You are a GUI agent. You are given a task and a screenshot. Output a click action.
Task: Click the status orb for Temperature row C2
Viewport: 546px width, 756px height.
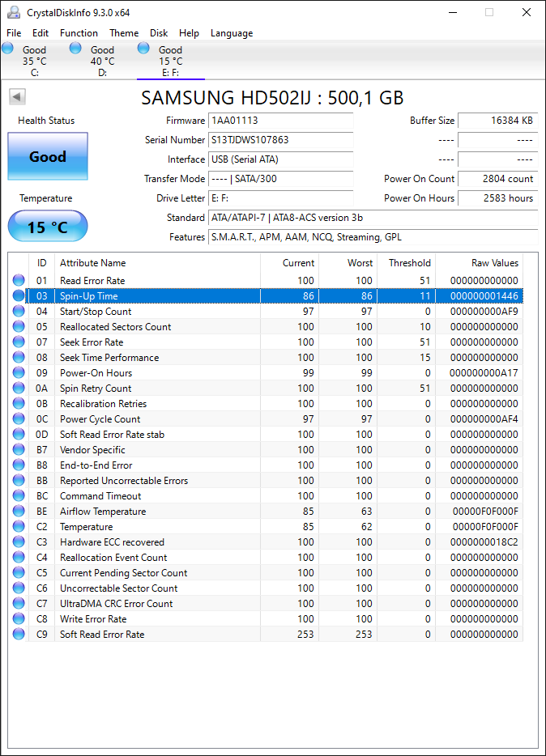[x=19, y=526]
